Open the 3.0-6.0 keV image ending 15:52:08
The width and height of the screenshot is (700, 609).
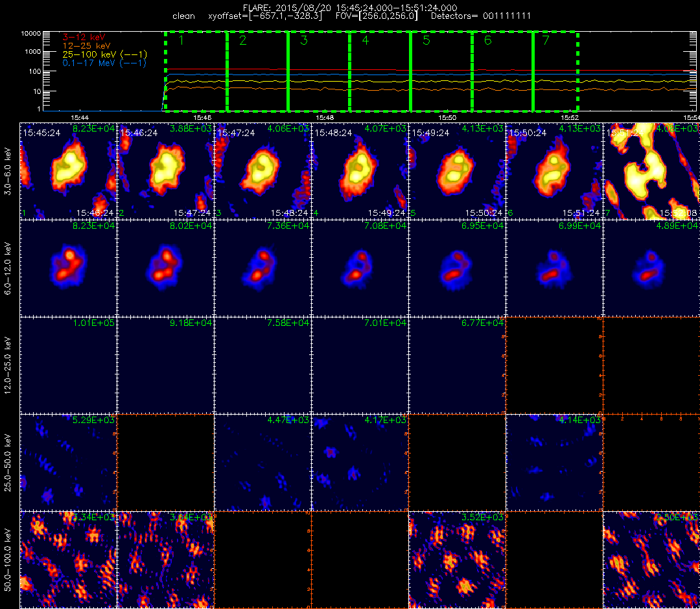click(x=652, y=171)
